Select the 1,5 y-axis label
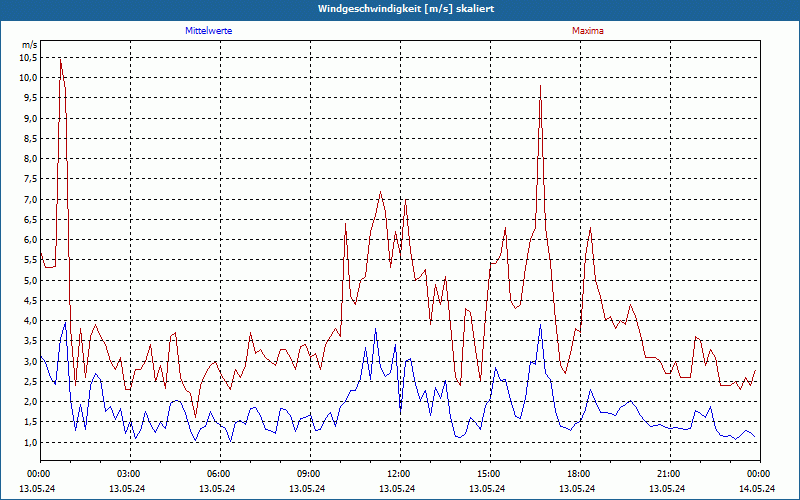The width and height of the screenshot is (800, 500). pos(31,422)
